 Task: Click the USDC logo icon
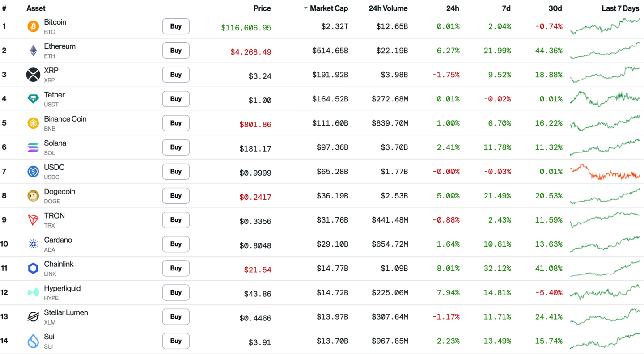pos(33,171)
